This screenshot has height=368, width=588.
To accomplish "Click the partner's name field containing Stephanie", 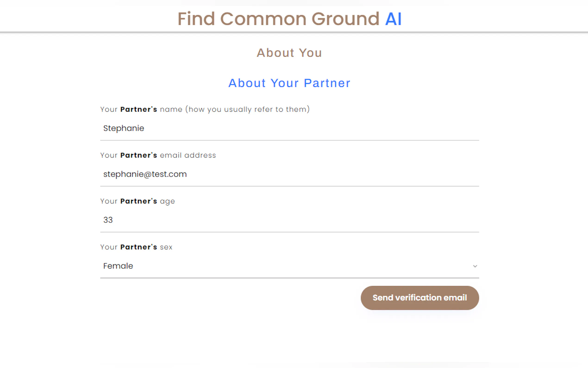I will point(289,128).
